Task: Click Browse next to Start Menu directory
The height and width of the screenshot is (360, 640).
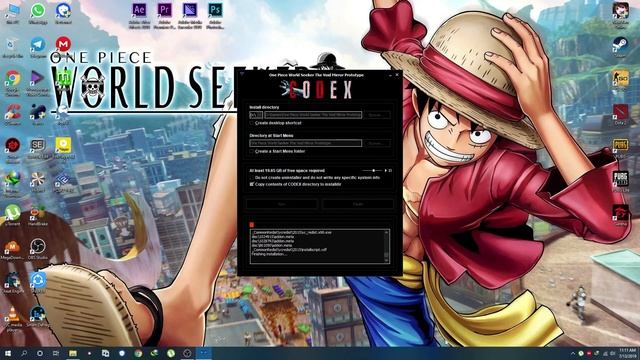Action: pos(377,143)
